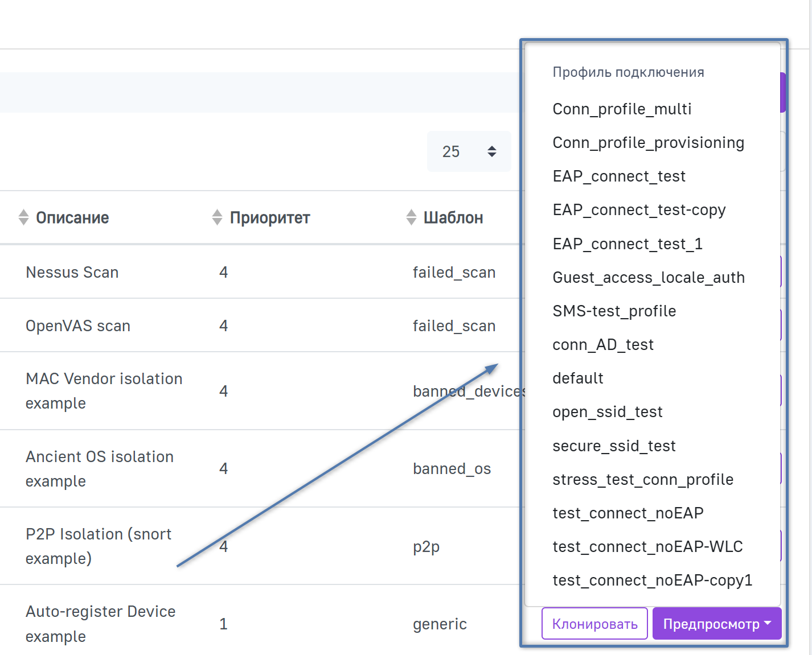Screen dimensions: 812x655
Task: Sort table by Описание column icon
Action: click(23, 217)
